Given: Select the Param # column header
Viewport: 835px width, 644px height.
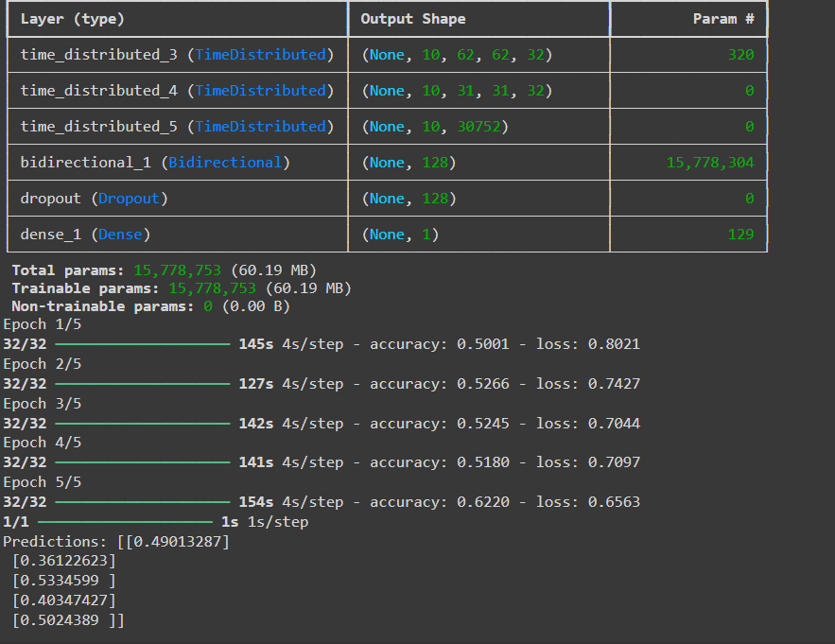Looking at the screenshot, I should pyautogui.click(x=724, y=18).
